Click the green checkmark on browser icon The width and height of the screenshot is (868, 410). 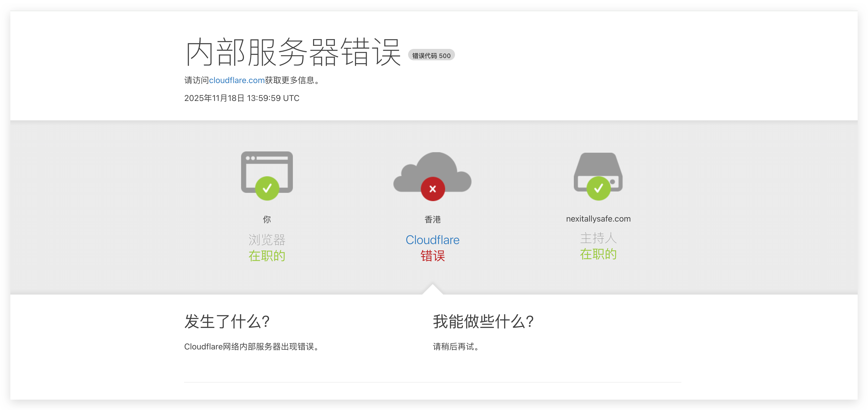pyautogui.click(x=267, y=188)
